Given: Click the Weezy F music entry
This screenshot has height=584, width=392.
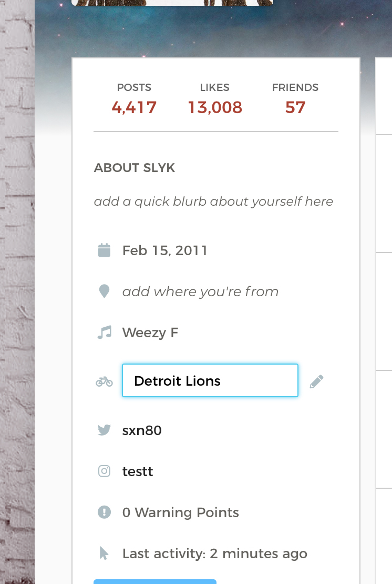Looking at the screenshot, I should (x=150, y=333).
